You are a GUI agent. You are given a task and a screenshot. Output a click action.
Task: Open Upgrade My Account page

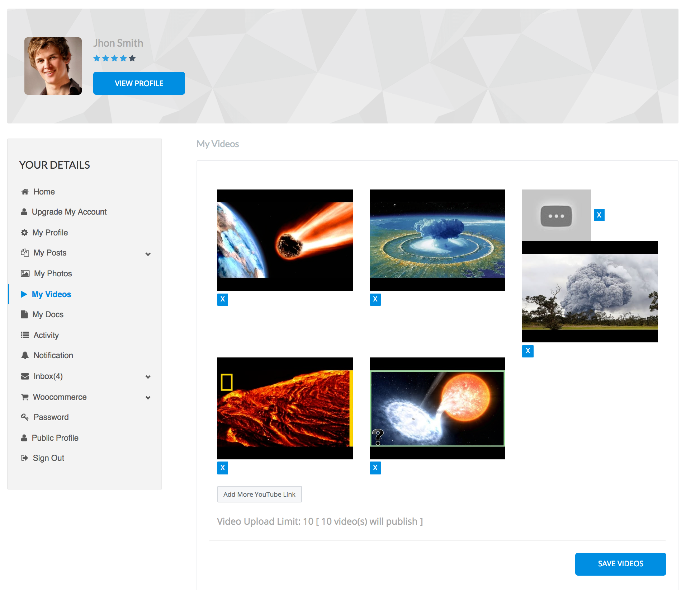(69, 212)
